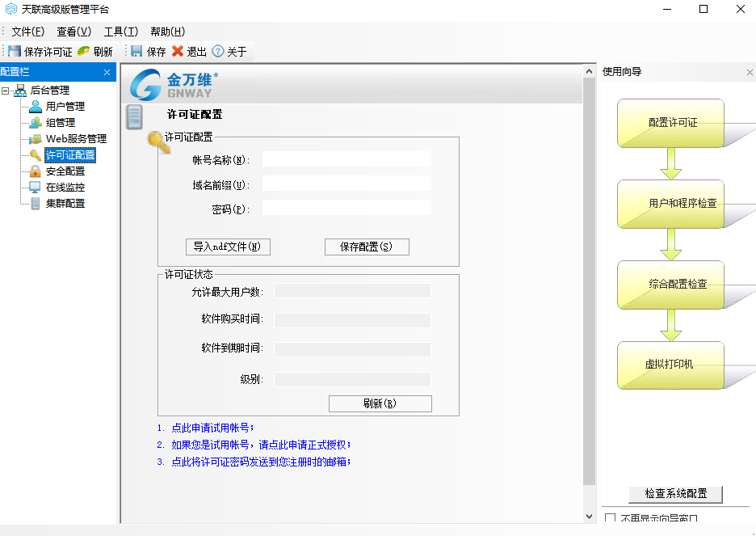
Task: Click the 虚拟打印机 wizard step
Action: [x=670, y=365]
